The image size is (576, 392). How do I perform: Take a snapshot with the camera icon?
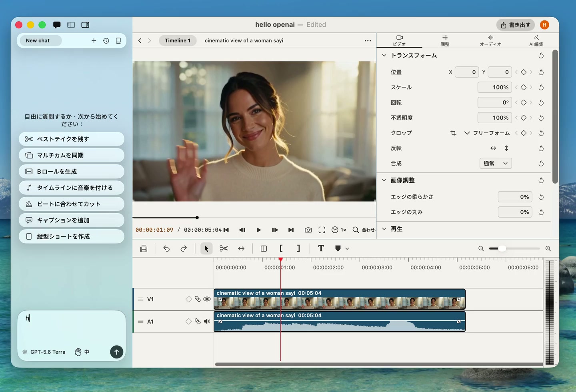click(x=308, y=230)
